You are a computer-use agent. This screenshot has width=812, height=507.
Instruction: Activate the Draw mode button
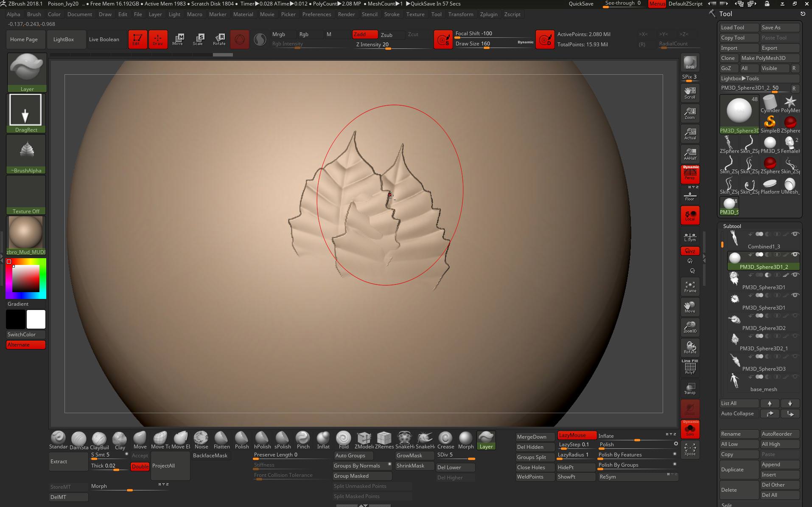tap(158, 39)
